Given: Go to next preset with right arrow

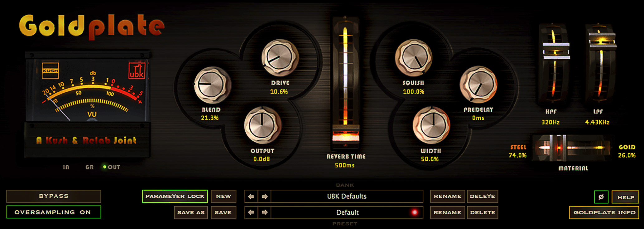Looking at the screenshot, I should (x=264, y=212).
